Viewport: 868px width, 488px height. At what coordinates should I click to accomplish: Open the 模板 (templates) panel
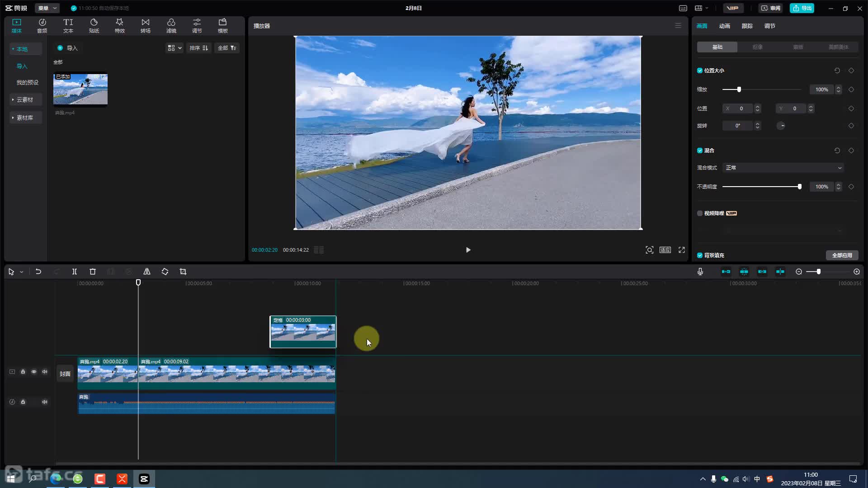222,26
